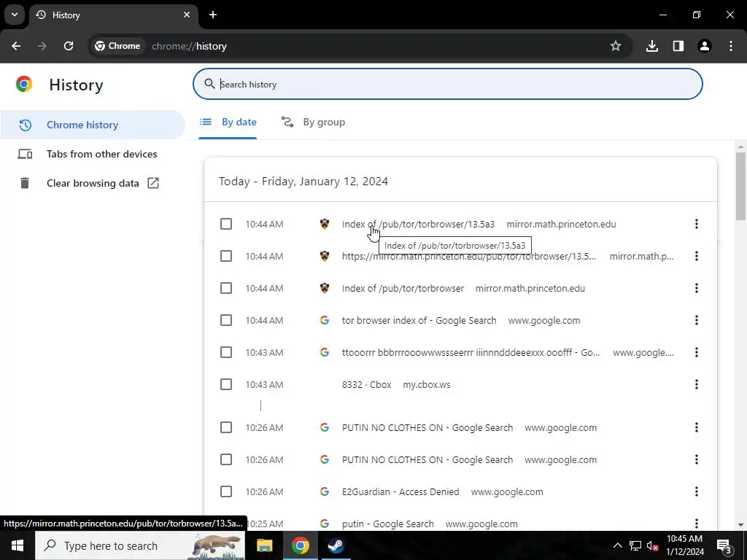Open more actions for https://mirror.math entry

(697, 256)
